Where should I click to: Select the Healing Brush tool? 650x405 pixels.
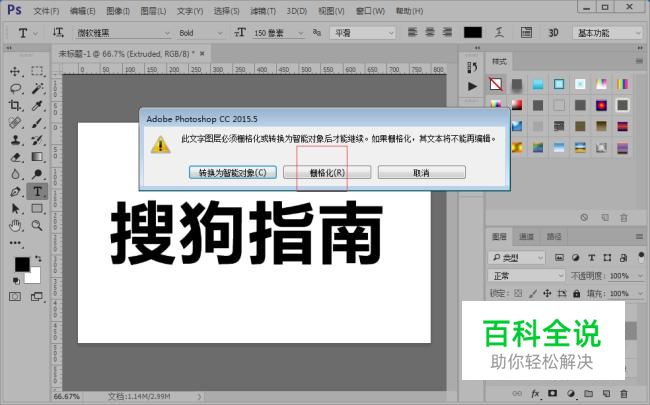(x=15, y=123)
